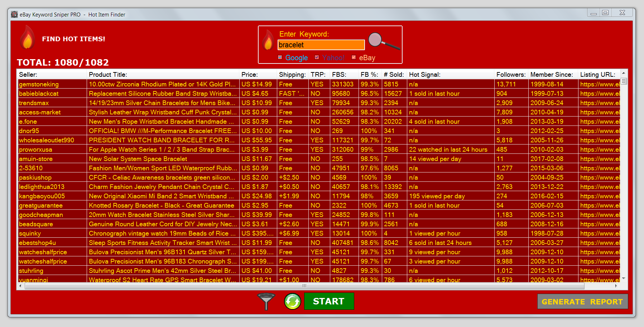Screen dimensions: 644x327
Task: Click the magnifying glass search icon
Action: 384,41
